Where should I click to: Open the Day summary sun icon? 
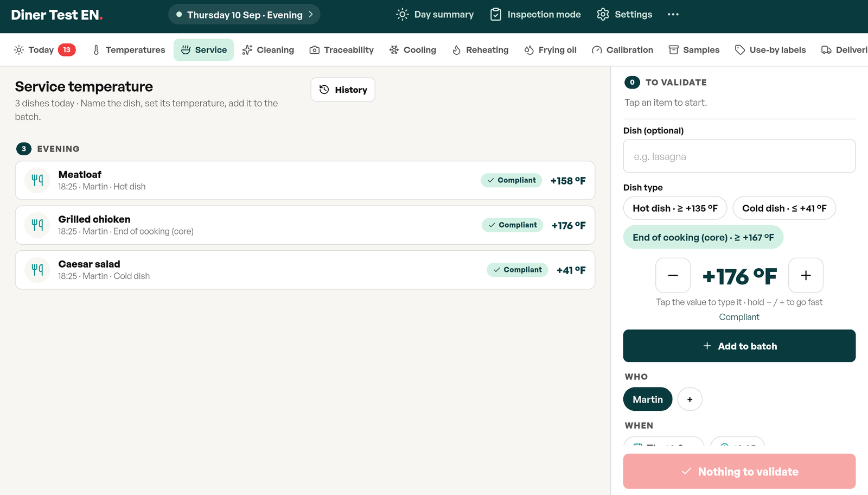(x=402, y=15)
